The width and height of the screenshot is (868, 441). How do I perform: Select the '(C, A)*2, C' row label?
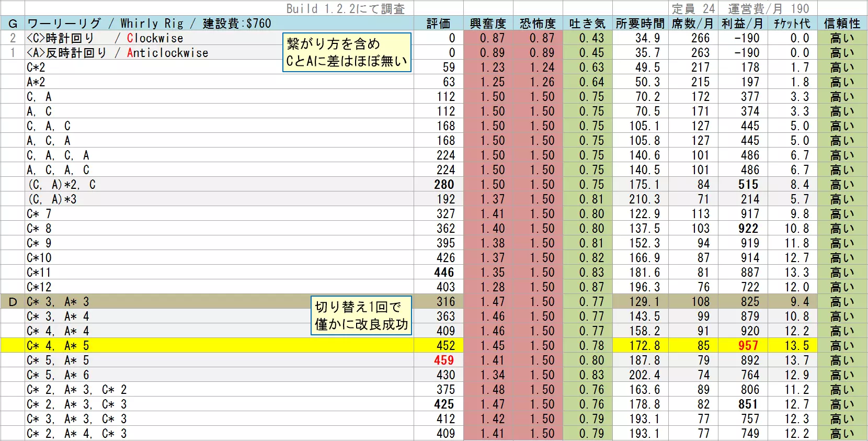tap(62, 185)
